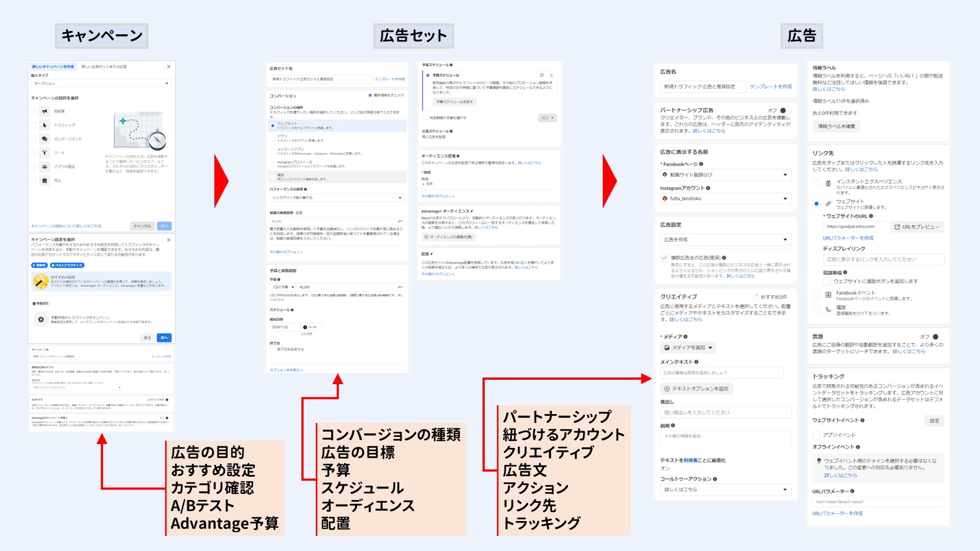Switch to 新しいキャンペーンを作成 tab
Screen dimensions: 980x551
(53, 67)
